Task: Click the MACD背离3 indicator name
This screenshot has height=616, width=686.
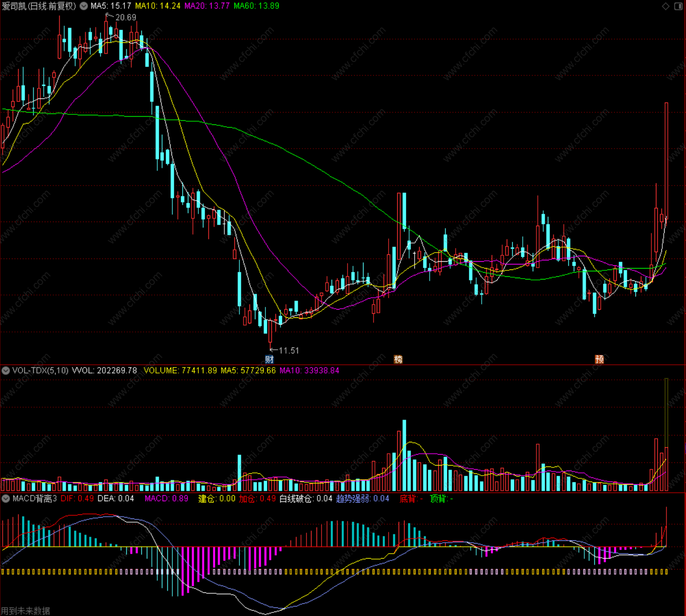Action: pos(35,499)
